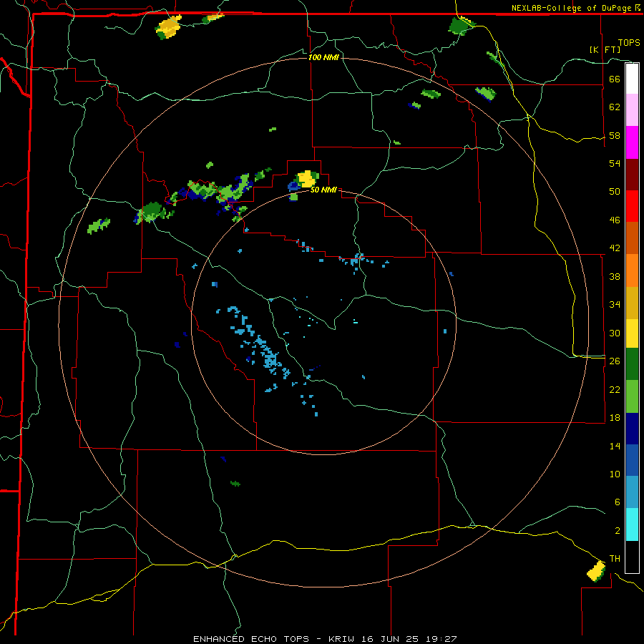
Task: Click the "30" legend value
Action: pos(615,333)
